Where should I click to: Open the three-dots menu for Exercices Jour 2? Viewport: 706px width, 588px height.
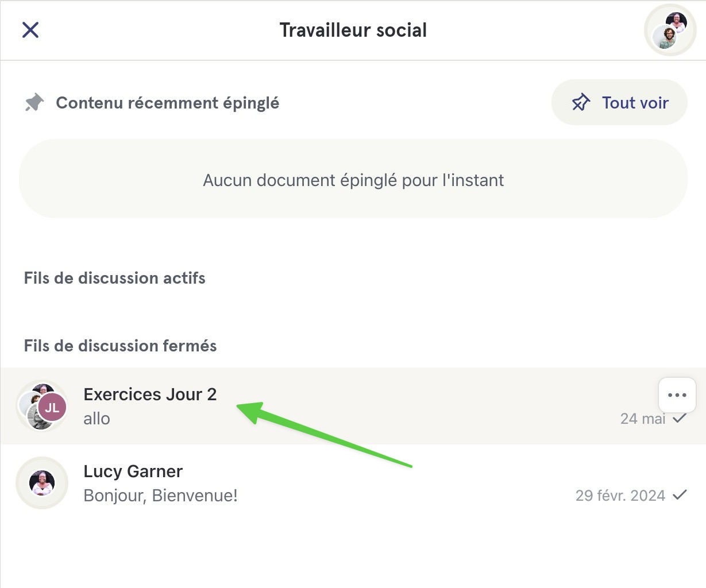[677, 395]
